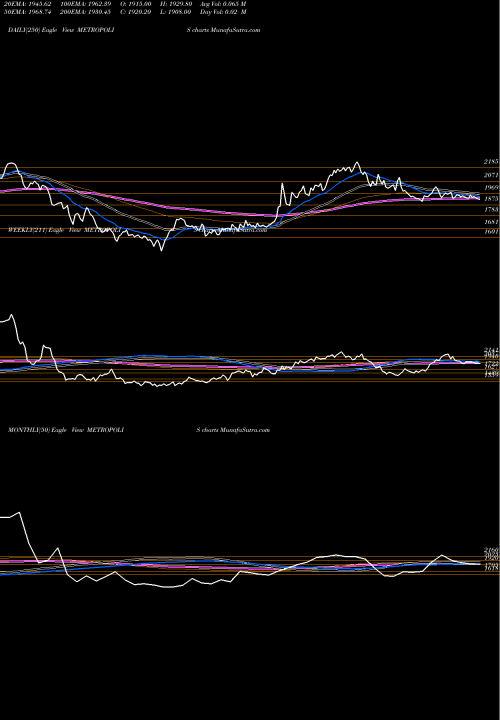Click the Day Vol: 0.02 M figure
Image resolution: width=500 pixels, height=720 pixels.
click(x=223, y=12)
